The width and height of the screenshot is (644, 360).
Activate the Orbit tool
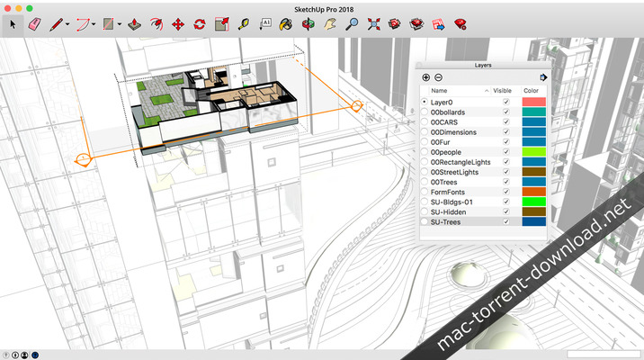click(309, 22)
